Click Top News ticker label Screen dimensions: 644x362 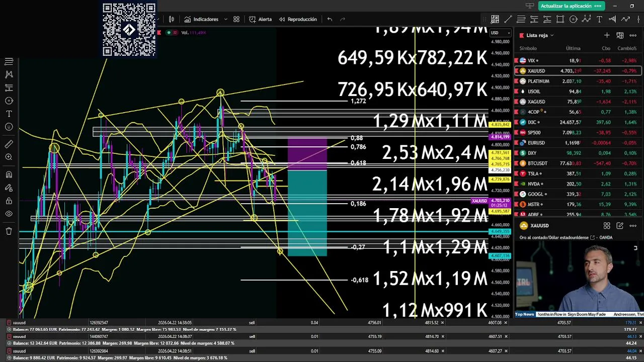click(x=524, y=314)
